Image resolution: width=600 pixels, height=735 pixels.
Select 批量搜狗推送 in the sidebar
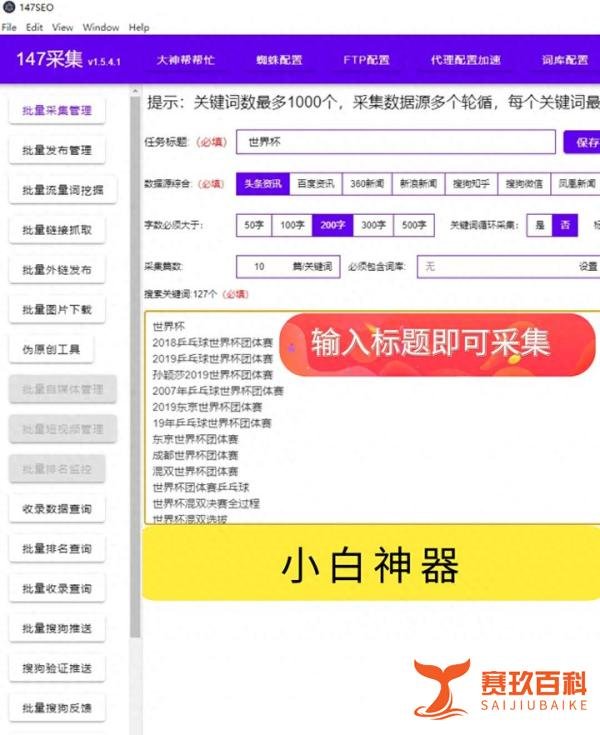[57, 629]
